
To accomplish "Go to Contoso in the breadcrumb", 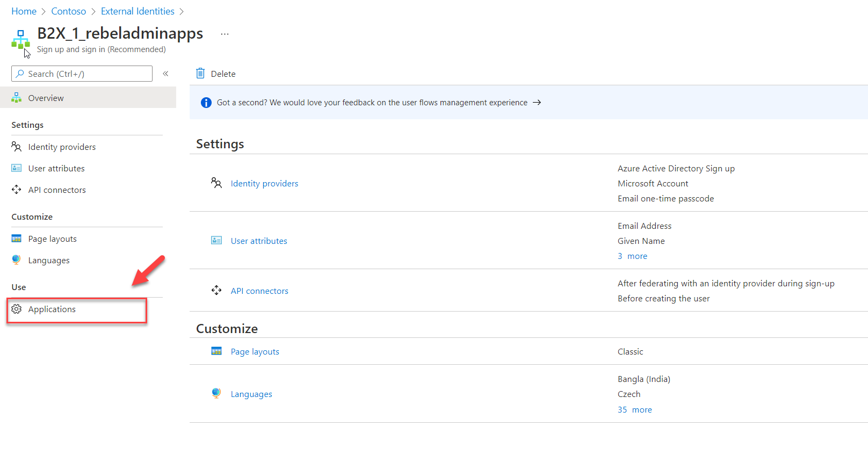I will click(68, 11).
